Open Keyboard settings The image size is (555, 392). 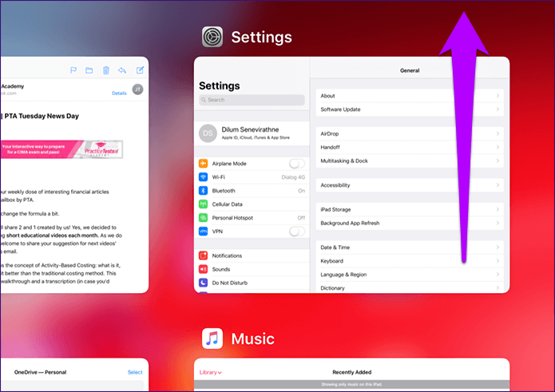click(410, 261)
